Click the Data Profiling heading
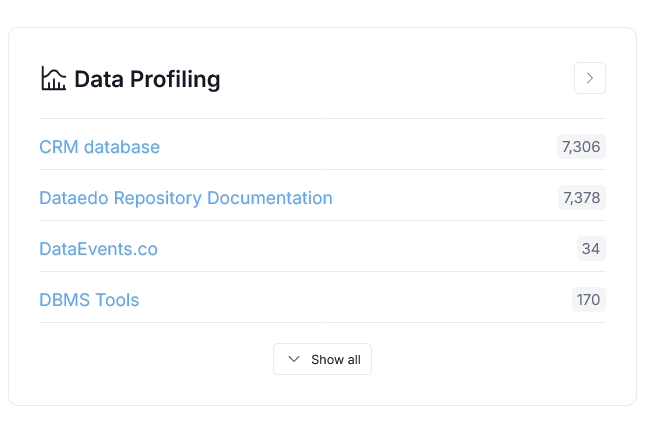The height and width of the screenshot is (430, 654). (x=147, y=79)
